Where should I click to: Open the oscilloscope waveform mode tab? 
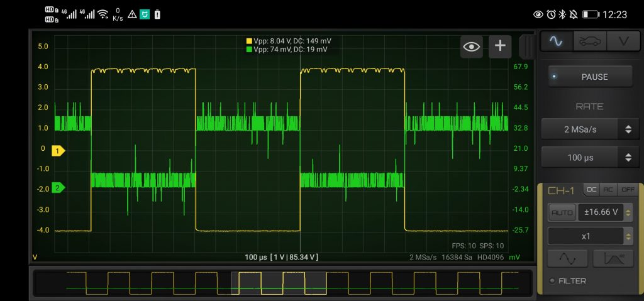point(557,41)
